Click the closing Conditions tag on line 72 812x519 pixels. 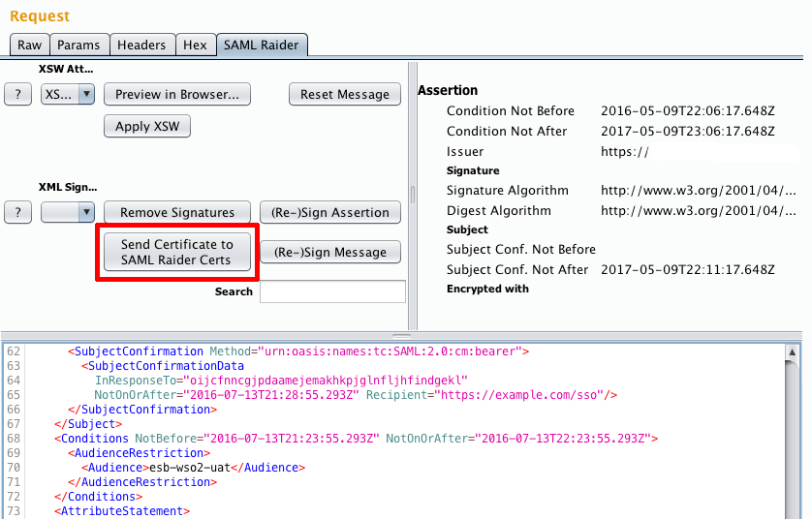[x=99, y=496]
